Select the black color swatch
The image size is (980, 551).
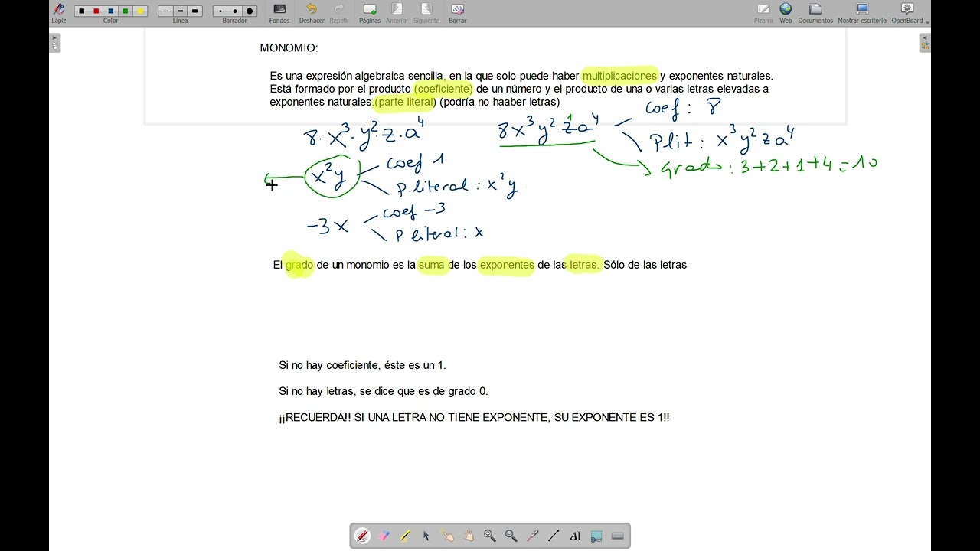tap(82, 11)
